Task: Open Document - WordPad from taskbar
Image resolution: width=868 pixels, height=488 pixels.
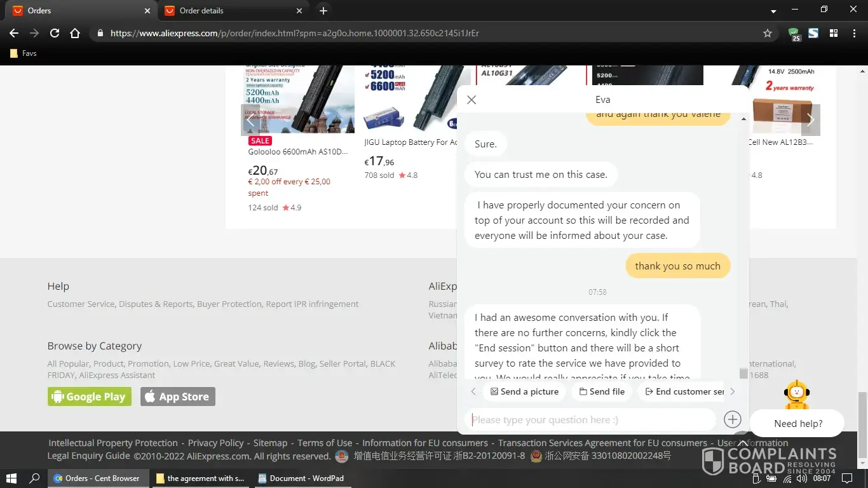Action: coord(301,478)
